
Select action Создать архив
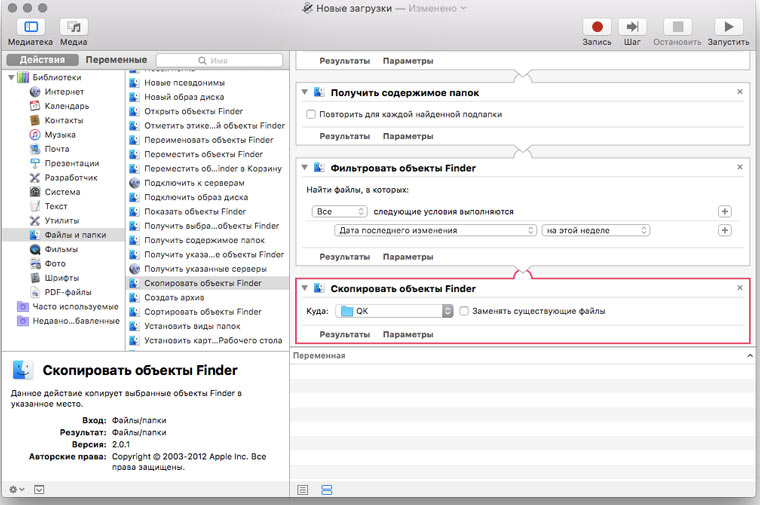click(x=174, y=297)
